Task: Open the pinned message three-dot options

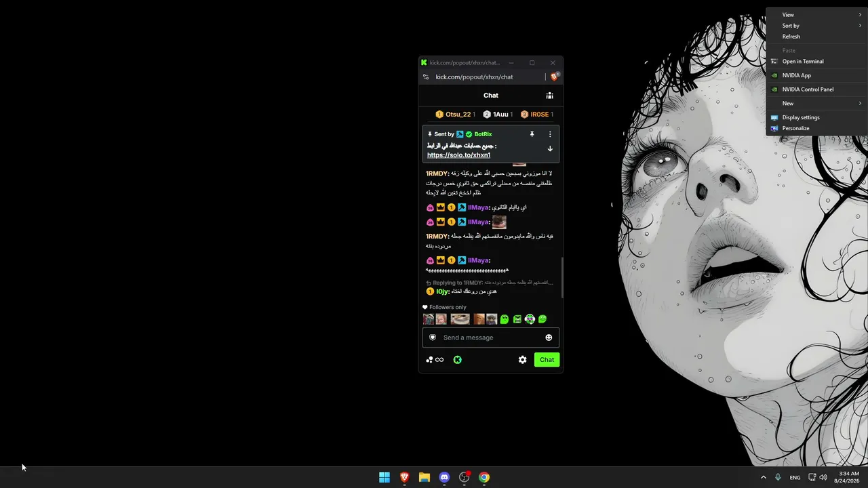Action: [550, 134]
